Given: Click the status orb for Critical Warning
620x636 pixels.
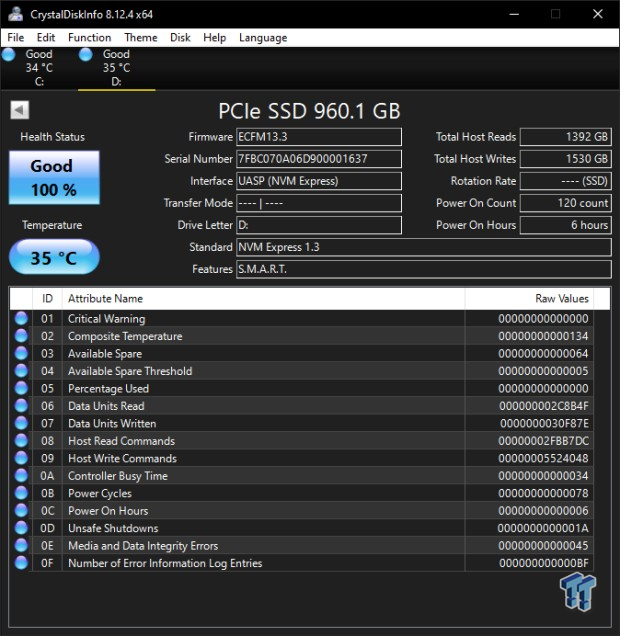Looking at the screenshot, I should point(21,318).
